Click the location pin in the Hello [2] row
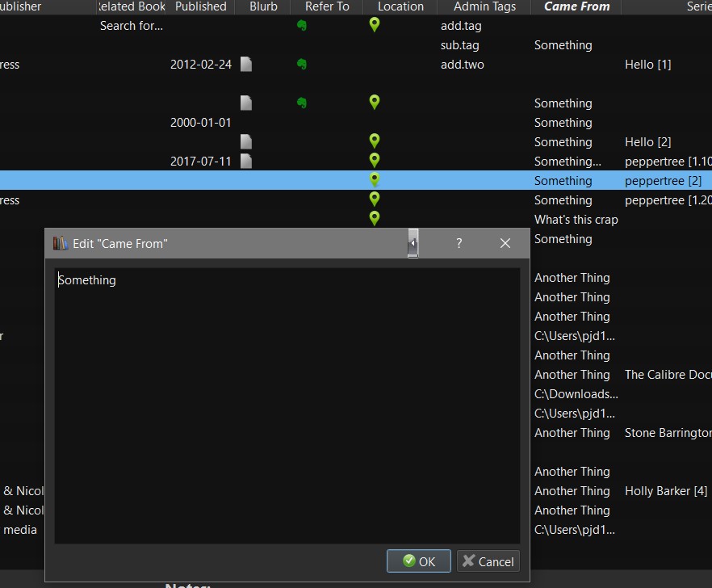The image size is (712, 588). tap(375, 141)
